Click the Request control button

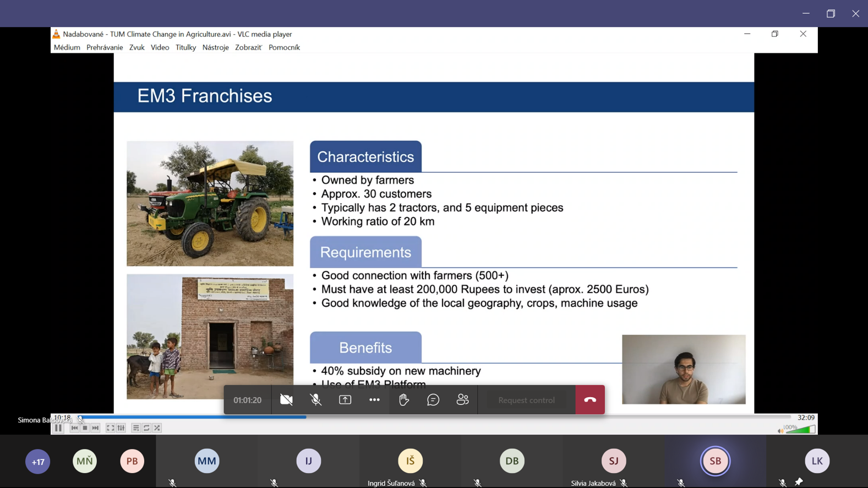[x=526, y=400]
